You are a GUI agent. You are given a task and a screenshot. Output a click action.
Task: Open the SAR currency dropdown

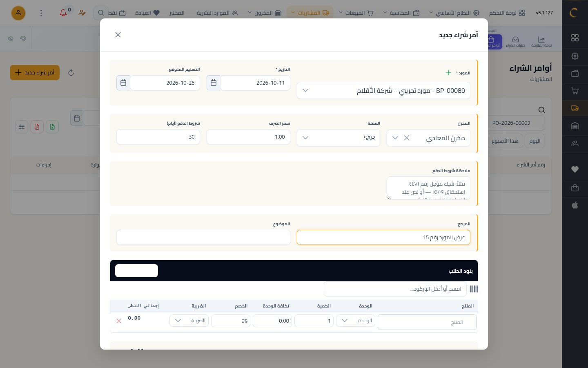point(339,138)
